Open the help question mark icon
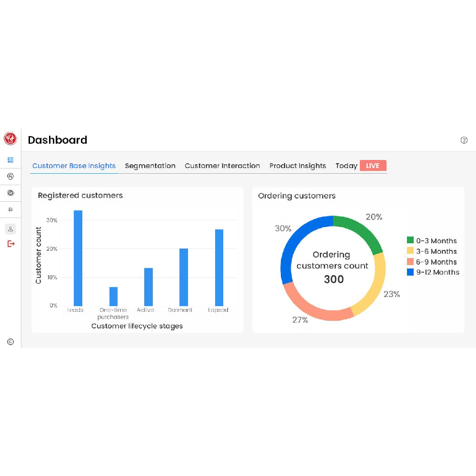This screenshot has width=476, height=476. 464,140
